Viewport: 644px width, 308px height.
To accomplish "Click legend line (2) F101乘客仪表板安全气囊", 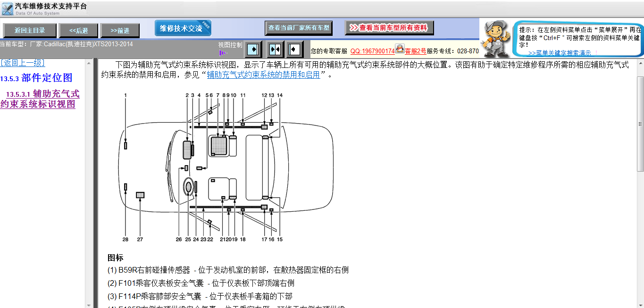I will tap(201, 283).
